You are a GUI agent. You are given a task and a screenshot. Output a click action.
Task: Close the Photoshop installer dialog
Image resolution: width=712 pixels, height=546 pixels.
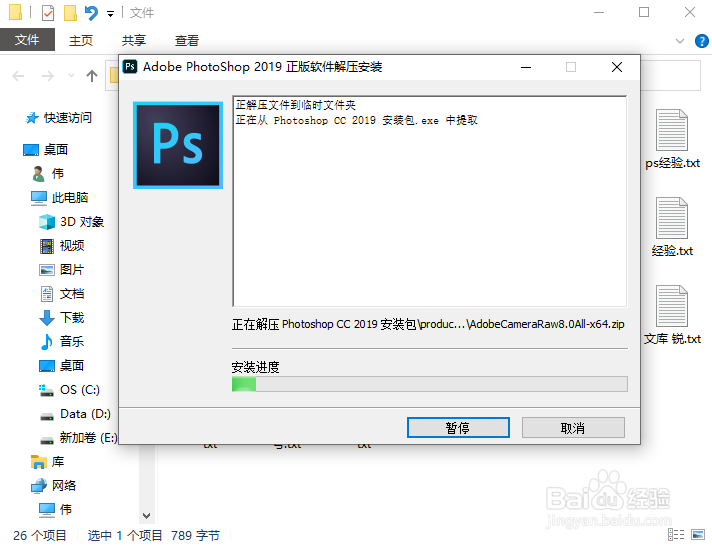click(x=617, y=67)
